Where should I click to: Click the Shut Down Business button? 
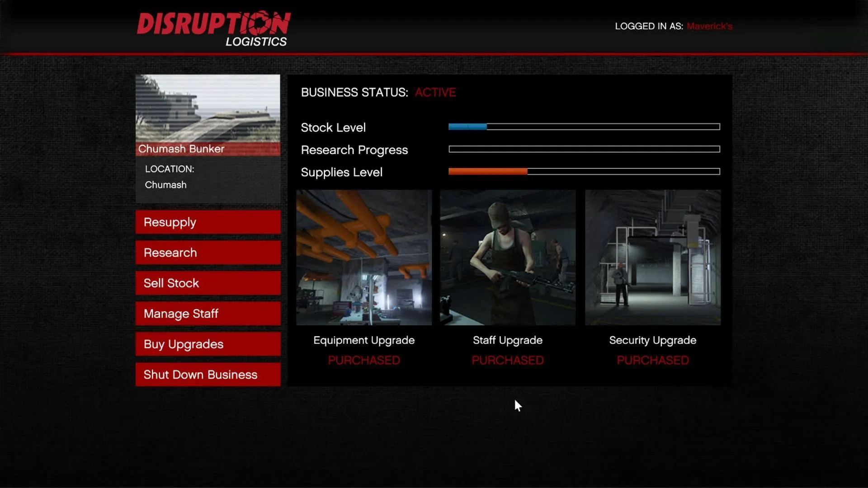click(x=207, y=374)
